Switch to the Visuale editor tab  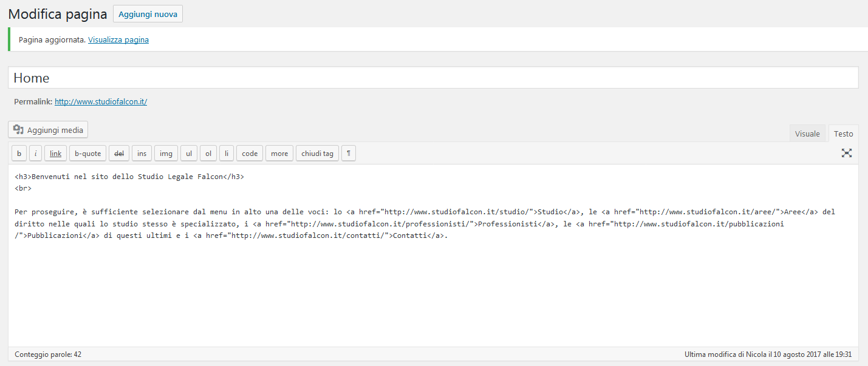tap(807, 134)
